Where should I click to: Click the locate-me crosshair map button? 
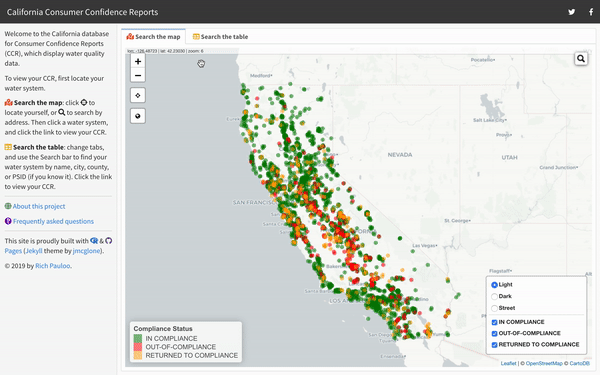click(x=138, y=95)
